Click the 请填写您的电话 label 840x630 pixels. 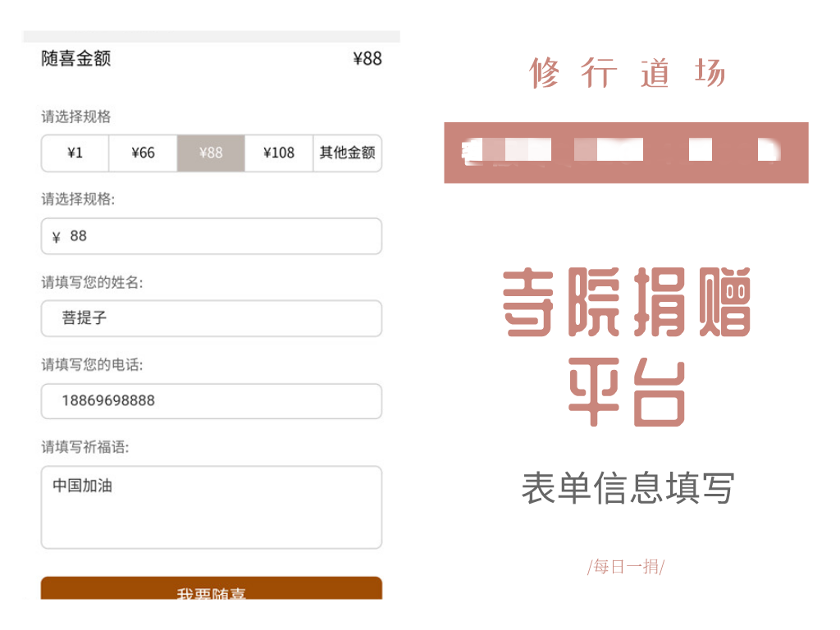click(x=92, y=365)
